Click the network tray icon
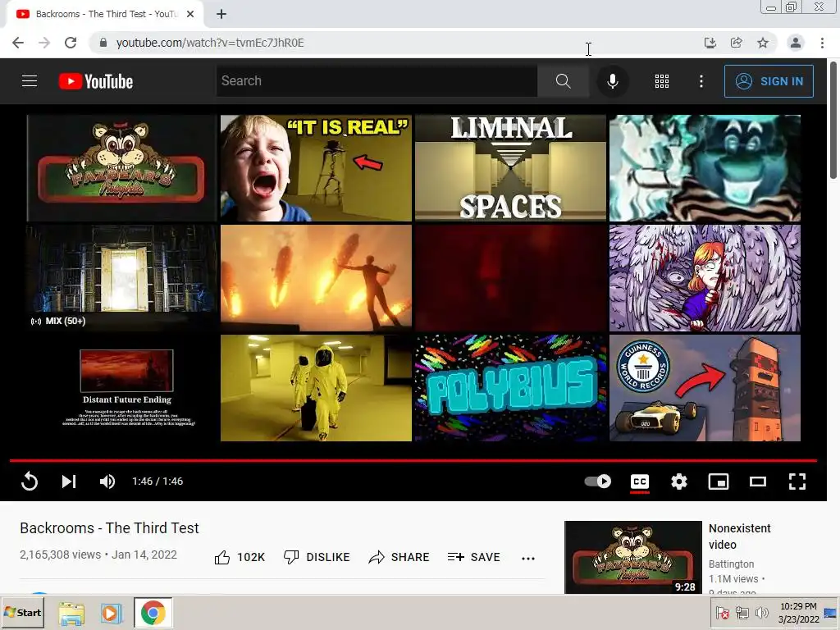The image size is (840, 630). click(742, 613)
